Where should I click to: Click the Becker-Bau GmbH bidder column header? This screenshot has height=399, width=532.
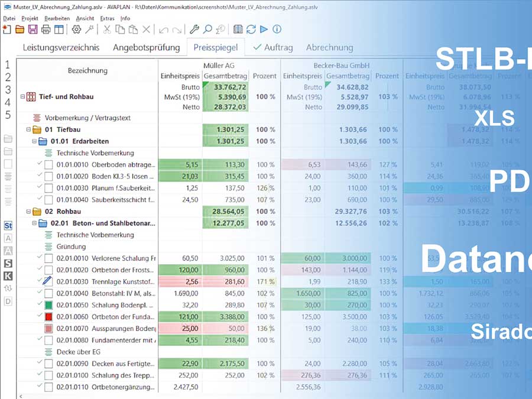tap(341, 66)
